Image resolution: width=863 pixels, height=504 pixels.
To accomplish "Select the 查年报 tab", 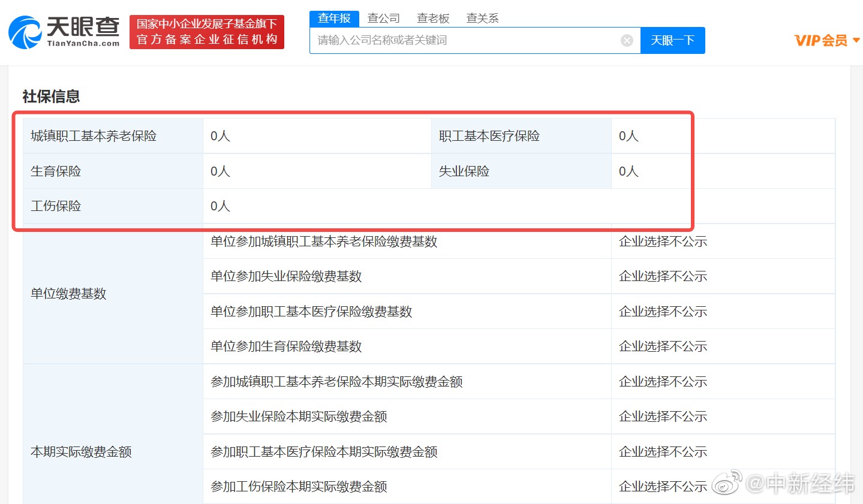I will pos(334,19).
